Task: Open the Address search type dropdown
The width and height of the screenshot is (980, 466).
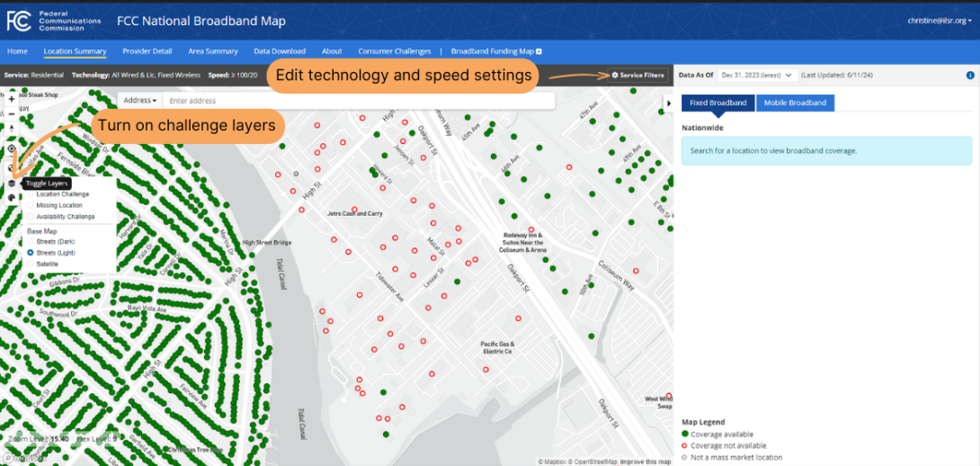Action: (x=140, y=101)
